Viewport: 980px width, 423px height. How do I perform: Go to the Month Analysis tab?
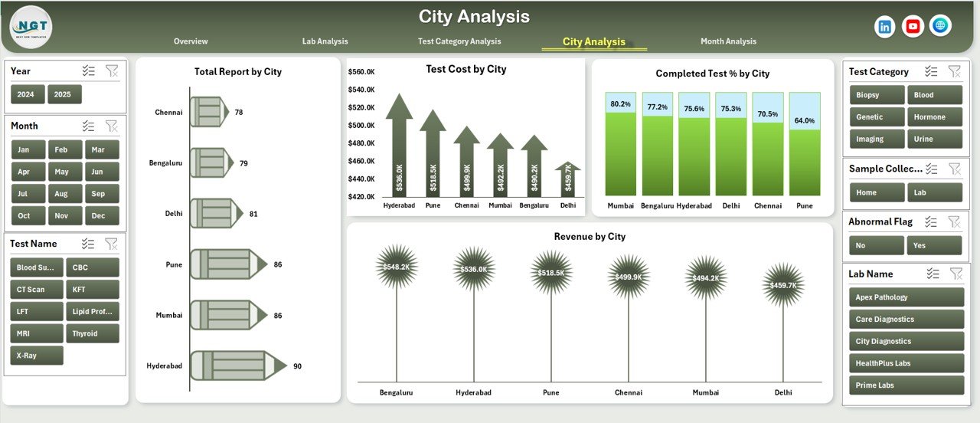point(728,41)
